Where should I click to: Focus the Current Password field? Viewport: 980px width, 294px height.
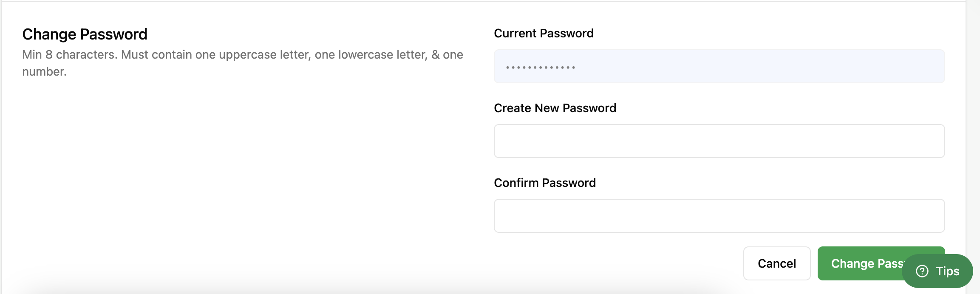pyautogui.click(x=719, y=66)
